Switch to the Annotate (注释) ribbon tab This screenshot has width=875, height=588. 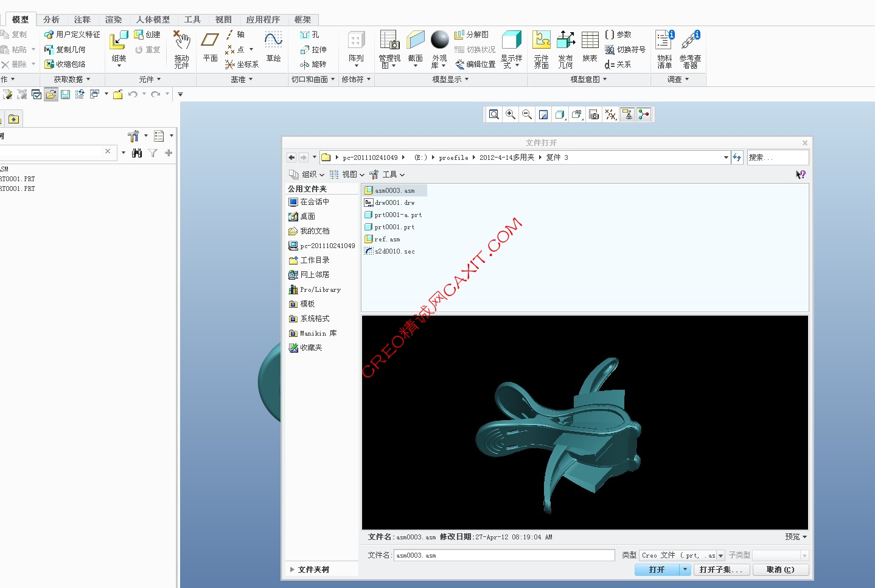tap(82, 19)
